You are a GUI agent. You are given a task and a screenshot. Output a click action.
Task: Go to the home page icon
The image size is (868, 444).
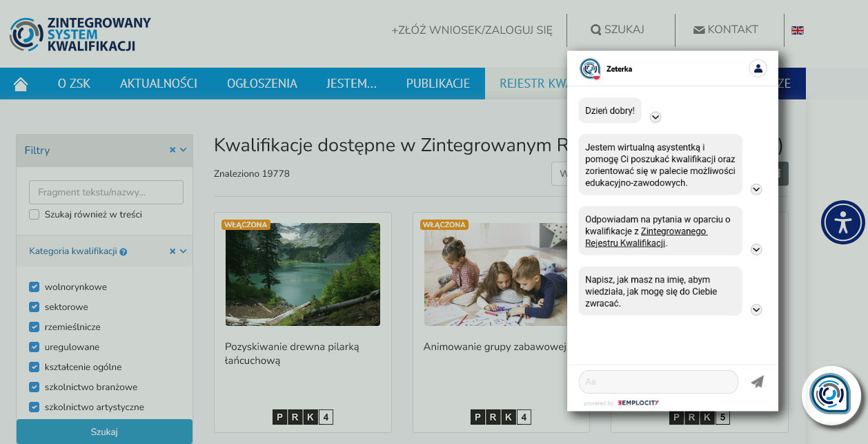21,84
